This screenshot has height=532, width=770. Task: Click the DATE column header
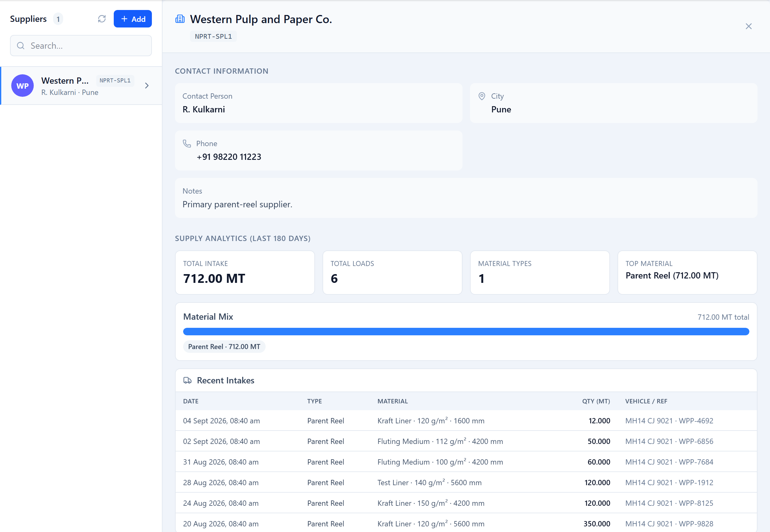(191, 401)
